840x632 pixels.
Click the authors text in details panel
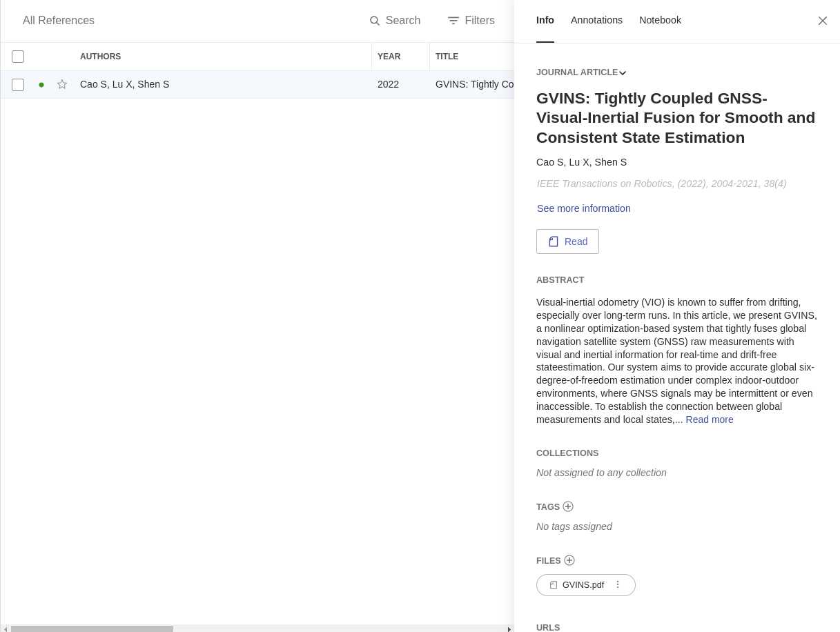pyautogui.click(x=581, y=162)
